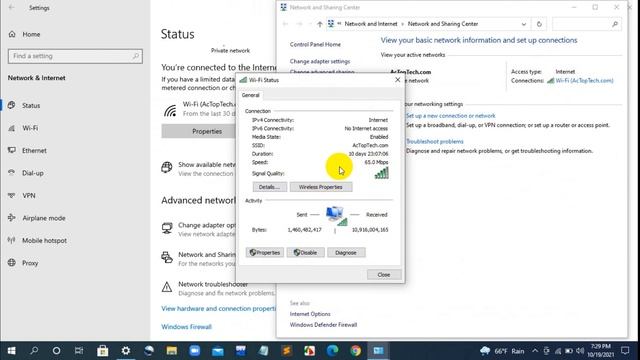Screen dimensions: 640x360
Task: Click Control Panel Home link
Action: (x=315, y=44)
